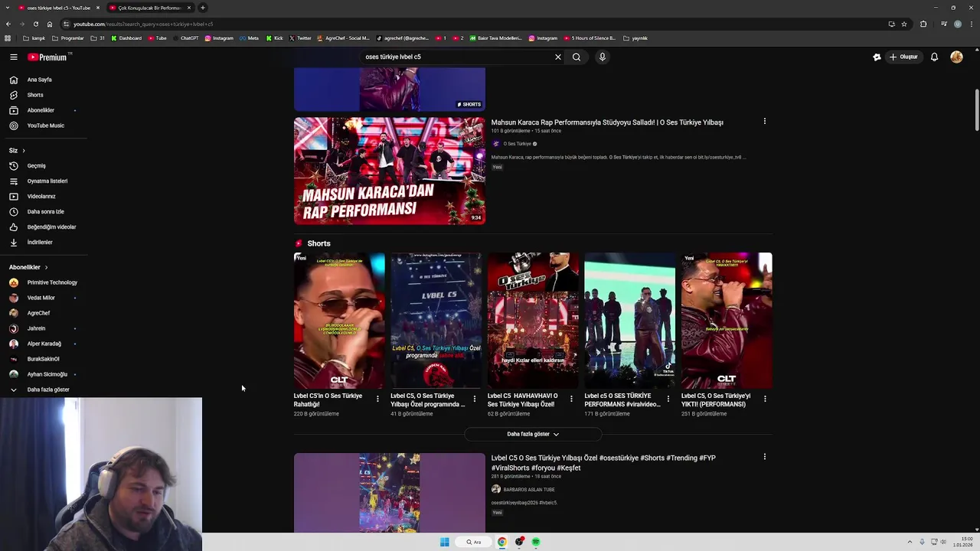Viewport: 980px width, 551px height.
Task: Open options for PERFORMANS #viralvideo short
Action: point(668,399)
